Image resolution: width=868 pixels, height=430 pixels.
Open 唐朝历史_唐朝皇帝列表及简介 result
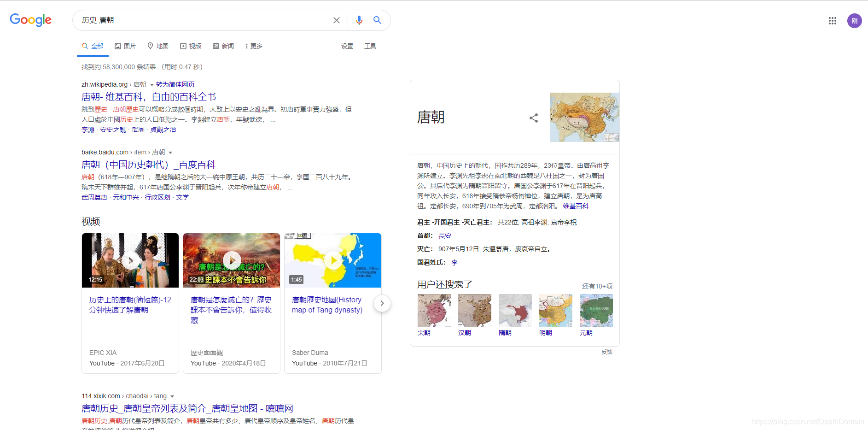(187, 408)
